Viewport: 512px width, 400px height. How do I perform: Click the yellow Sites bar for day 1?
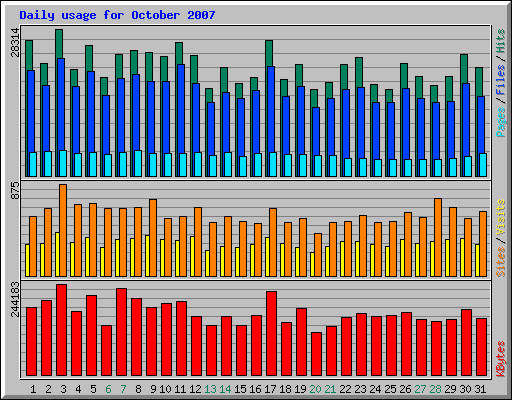[27, 260]
